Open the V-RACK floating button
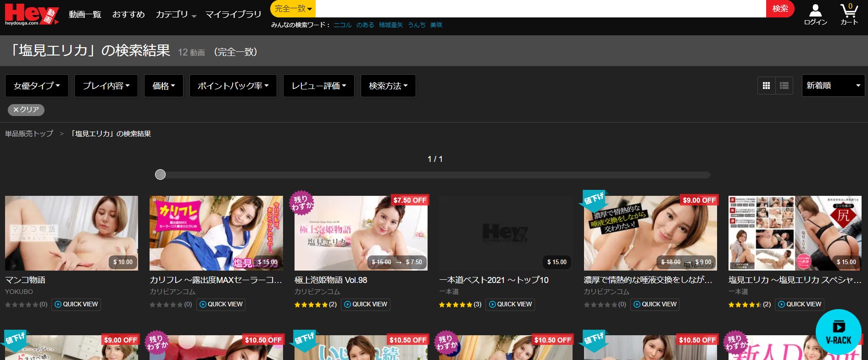The image size is (868, 360). (838, 332)
